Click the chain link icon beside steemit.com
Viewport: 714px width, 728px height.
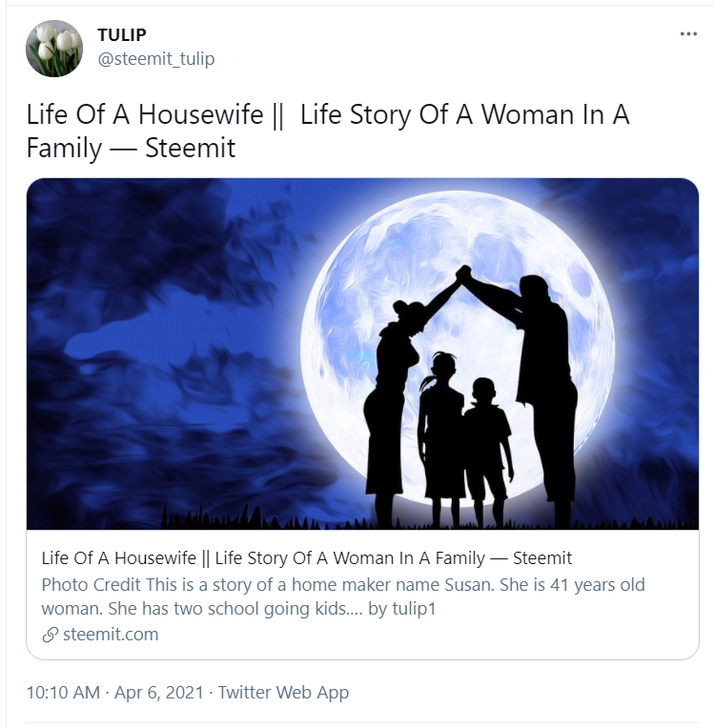(x=50, y=635)
